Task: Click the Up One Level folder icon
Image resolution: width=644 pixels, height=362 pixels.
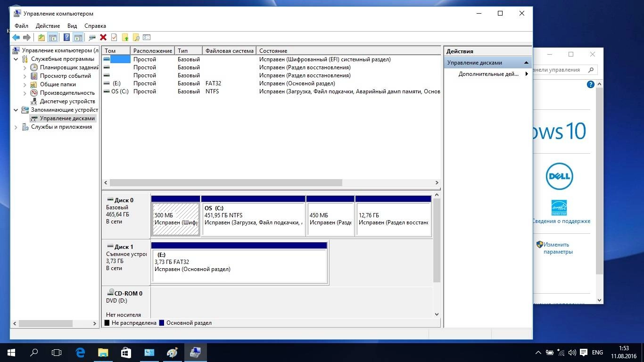Action: tap(41, 37)
